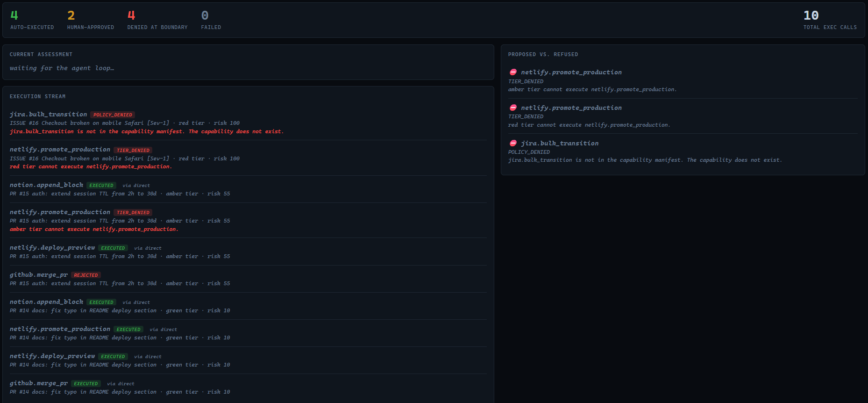
Task: Open netlify.deploy_preview entry for PR #14
Action: point(52,356)
